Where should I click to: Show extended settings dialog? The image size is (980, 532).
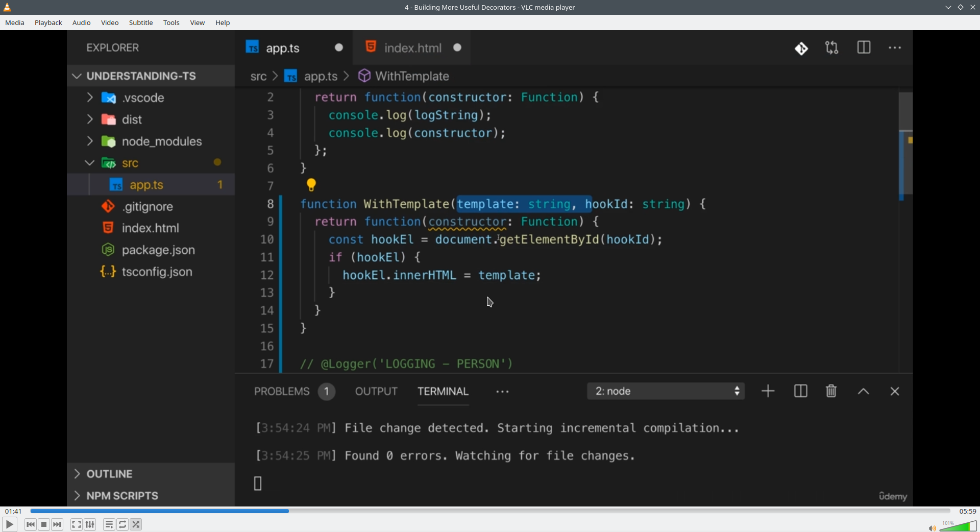tap(90, 524)
